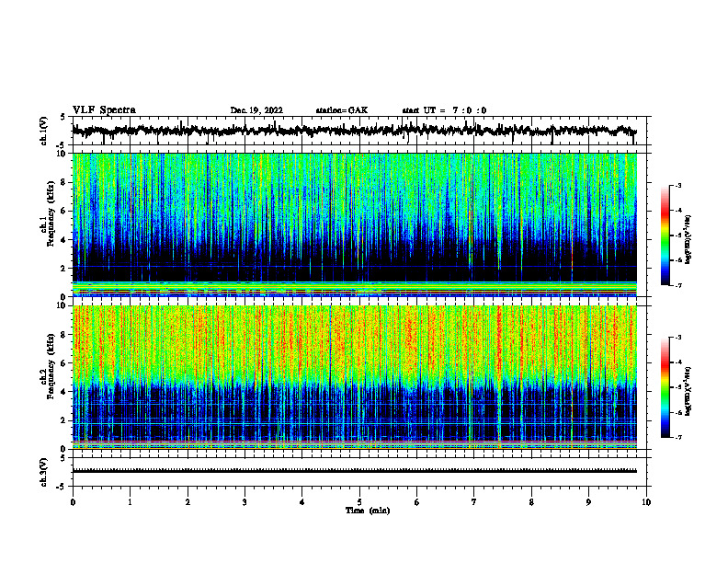Click time axis tick label "0"
Screen dimensions: 728x563
(73, 502)
